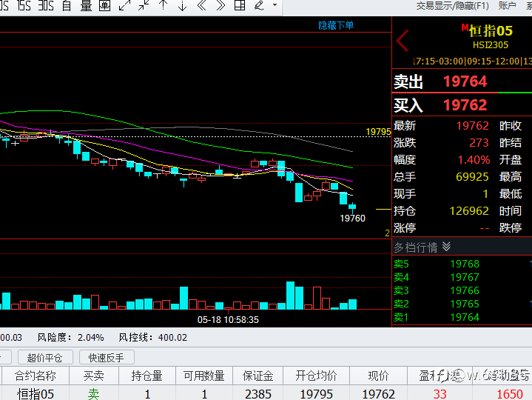Click the 05-18 10:58:35 time label
The height and width of the screenshot is (400, 532).
(x=228, y=320)
